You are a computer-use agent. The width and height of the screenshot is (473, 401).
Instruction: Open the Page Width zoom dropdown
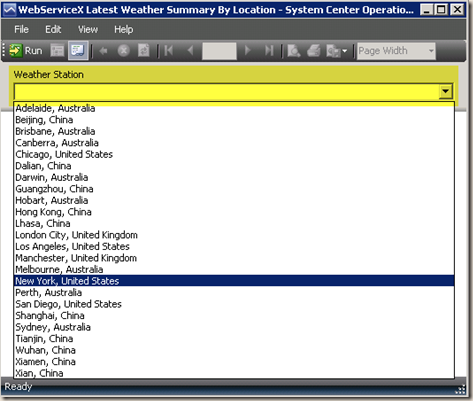(396, 51)
